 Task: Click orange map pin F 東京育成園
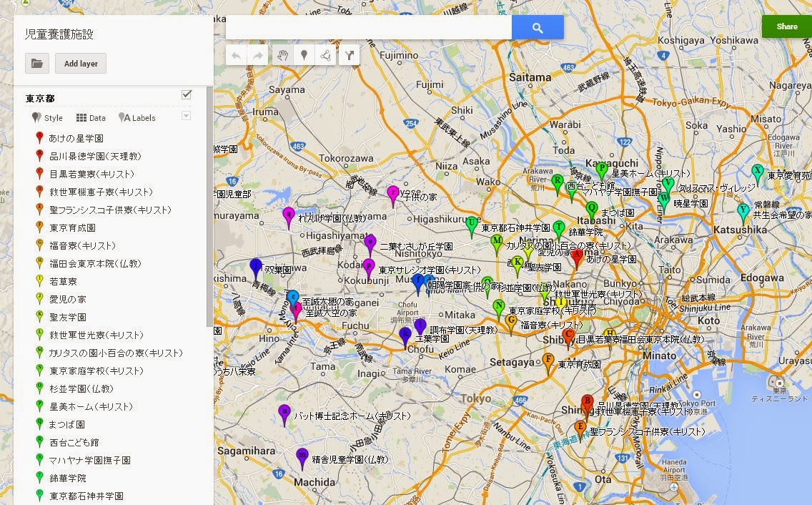pos(548,363)
